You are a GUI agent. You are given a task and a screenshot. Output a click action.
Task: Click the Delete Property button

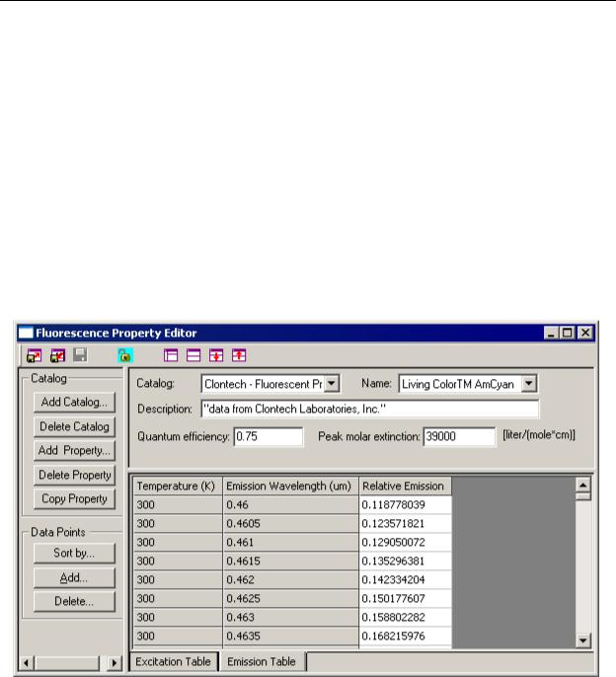pos(74,475)
